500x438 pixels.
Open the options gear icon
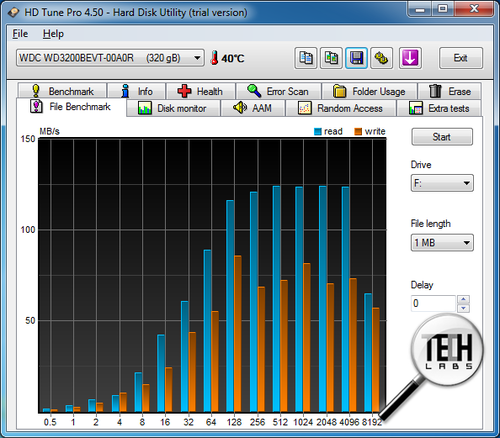(382, 58)
